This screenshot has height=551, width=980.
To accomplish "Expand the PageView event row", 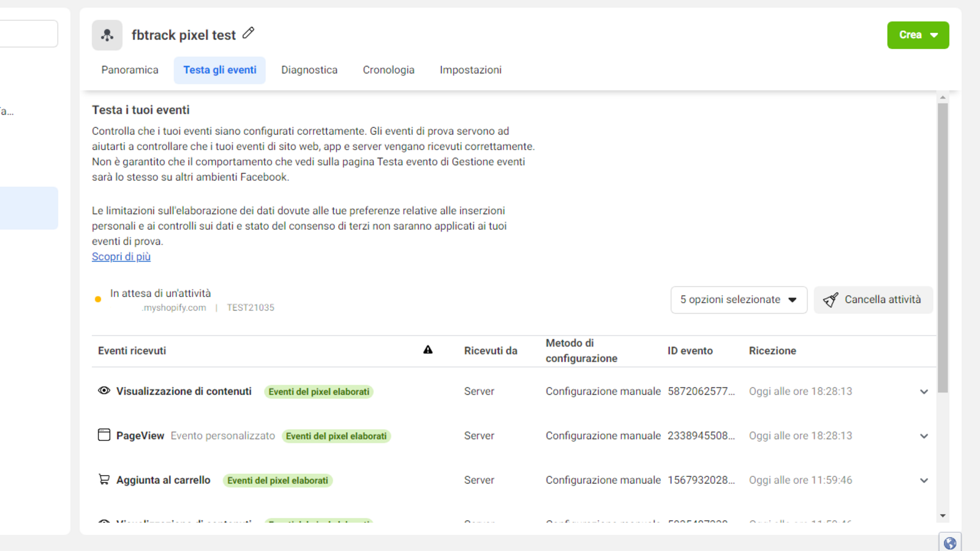I will tap(924, 437).
